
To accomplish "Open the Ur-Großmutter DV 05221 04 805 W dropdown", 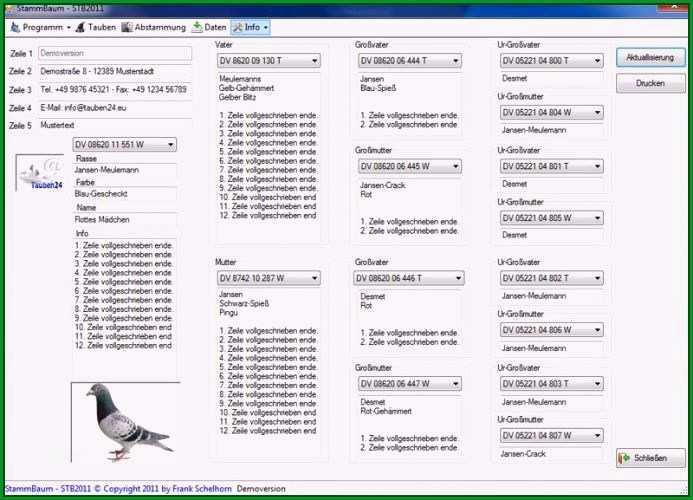I will [x=552, y=218].
